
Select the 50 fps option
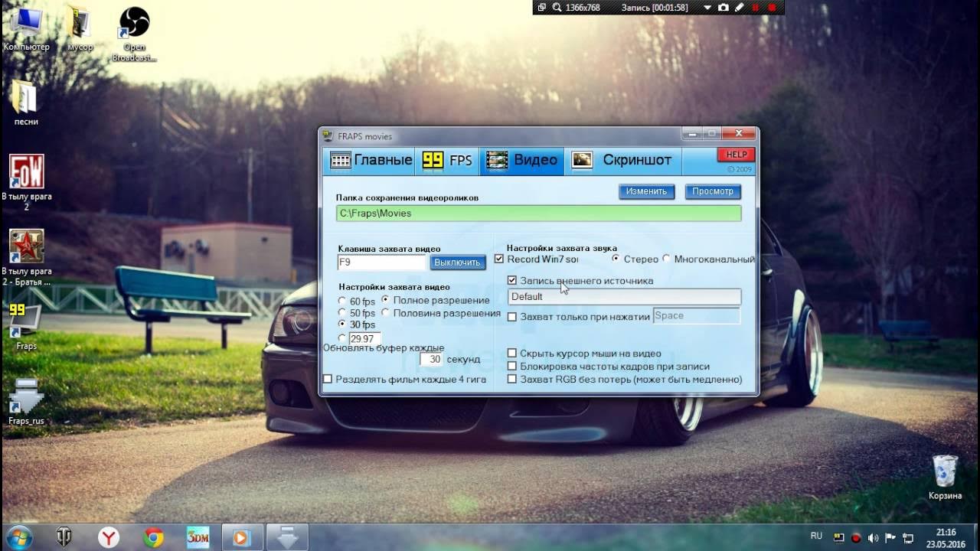tap(357, 313)
